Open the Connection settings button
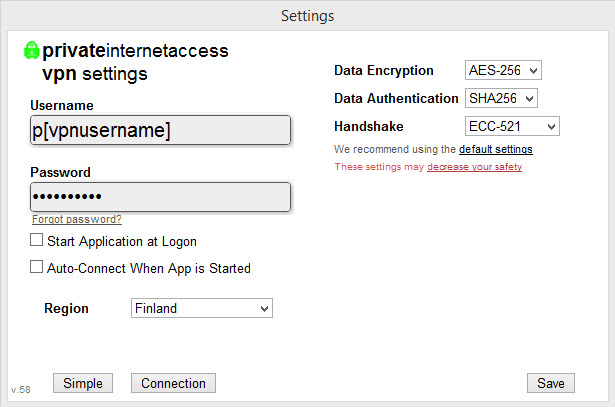 pyautogui.click(x=173, y=383)
